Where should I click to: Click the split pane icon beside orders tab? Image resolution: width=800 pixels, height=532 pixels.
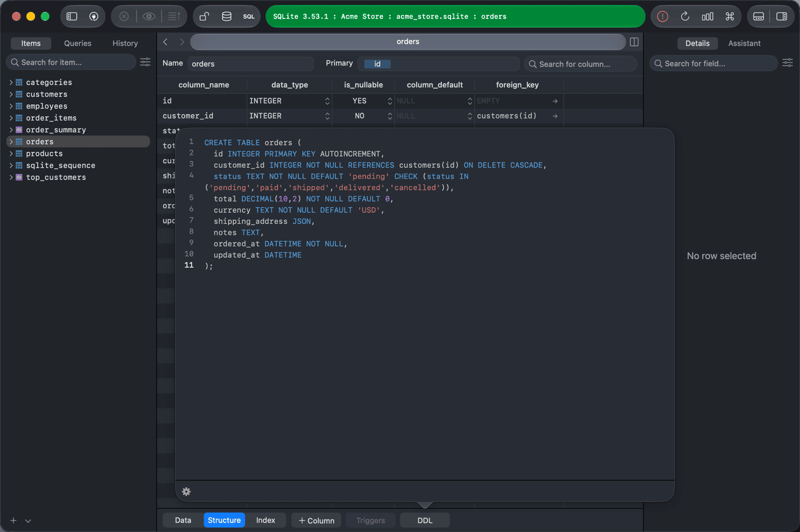click(x=634, y=42)
